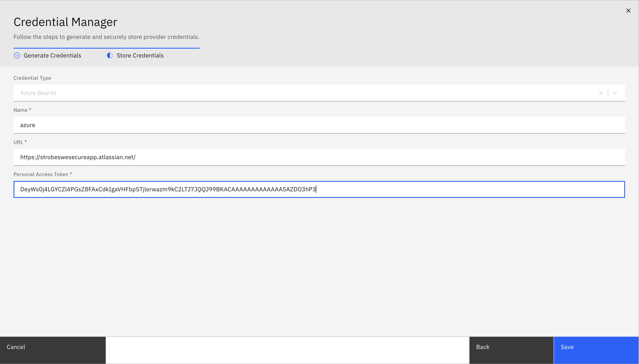Select the Store Credentials step label
The height and width of the screenshot is (364, 639).
click(140, 56)
